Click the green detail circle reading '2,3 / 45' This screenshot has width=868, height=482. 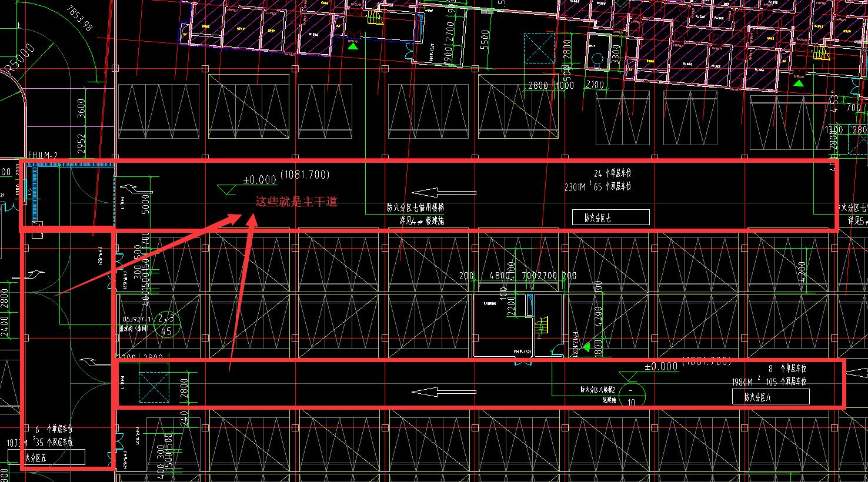[x=166, y=324]
